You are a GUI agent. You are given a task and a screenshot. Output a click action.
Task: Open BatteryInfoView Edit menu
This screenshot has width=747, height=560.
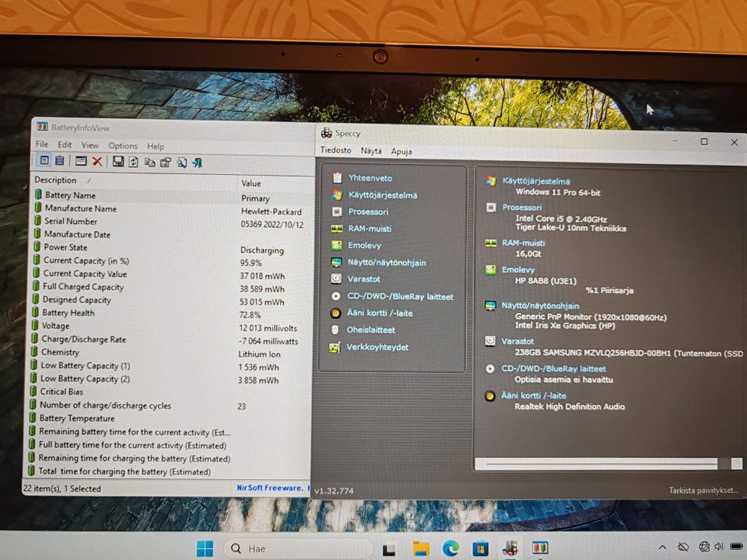tap(65, 145)
